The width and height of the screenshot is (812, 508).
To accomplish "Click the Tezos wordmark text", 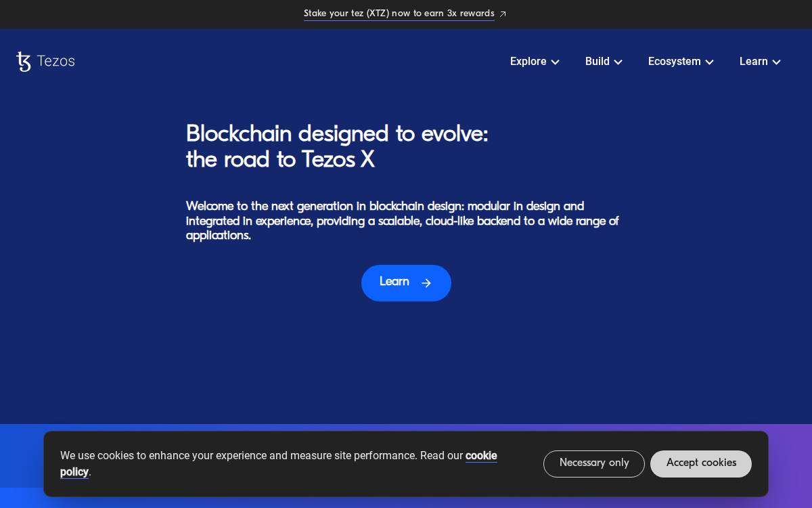I will [x=55, y=62].
